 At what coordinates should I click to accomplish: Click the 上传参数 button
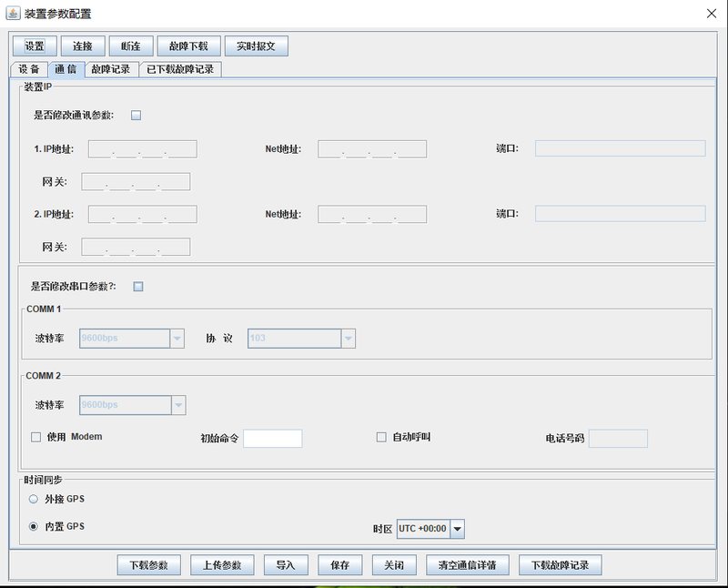coord(222,565)
